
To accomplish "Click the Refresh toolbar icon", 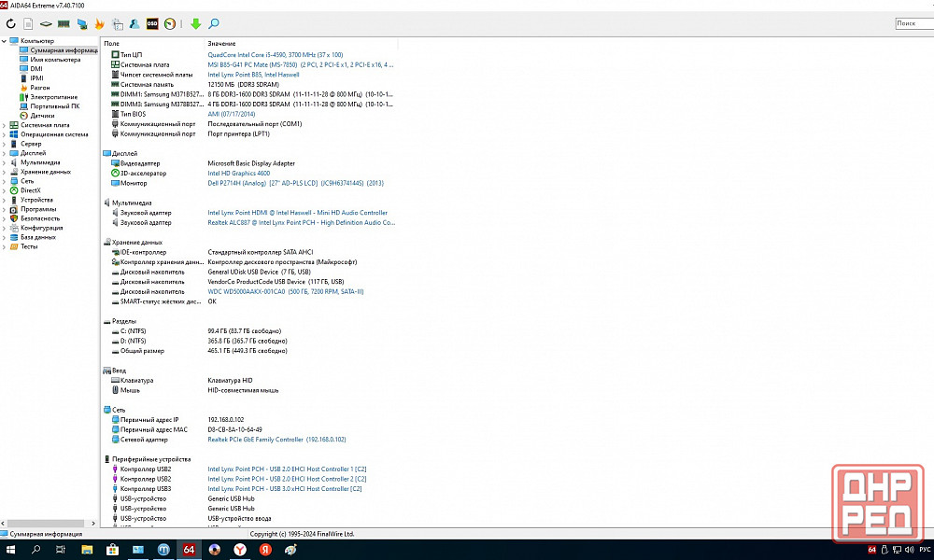I will [x=10, y=23].
